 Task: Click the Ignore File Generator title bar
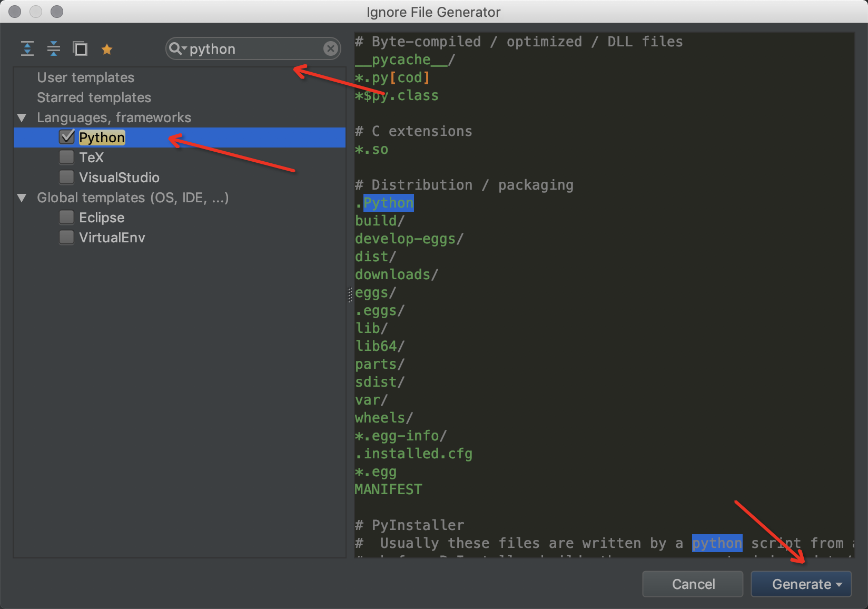(433, 12)
